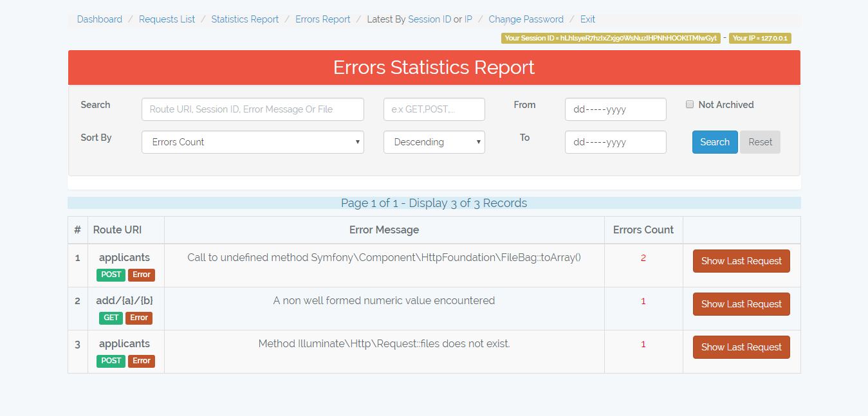Show last request for add/{a}/{b} route

[741, 304]
